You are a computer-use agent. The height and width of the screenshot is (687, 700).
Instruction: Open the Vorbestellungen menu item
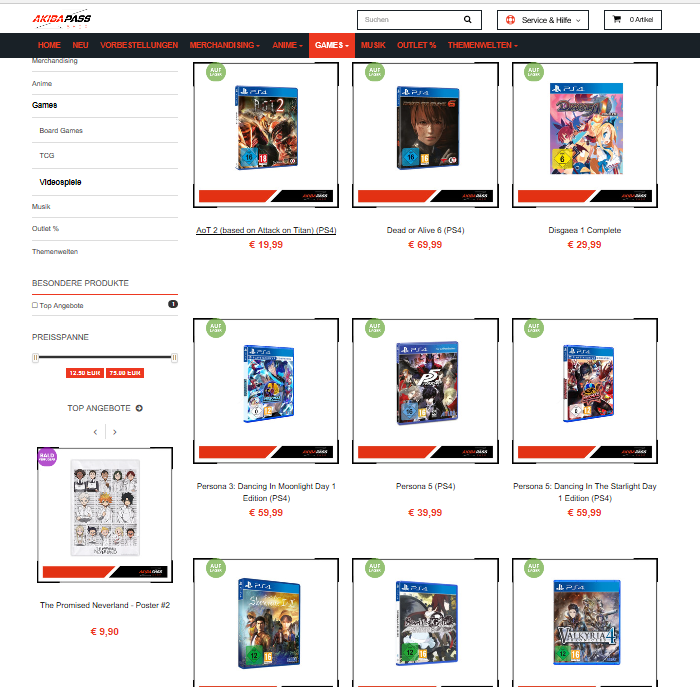click(x=139, y=45)
